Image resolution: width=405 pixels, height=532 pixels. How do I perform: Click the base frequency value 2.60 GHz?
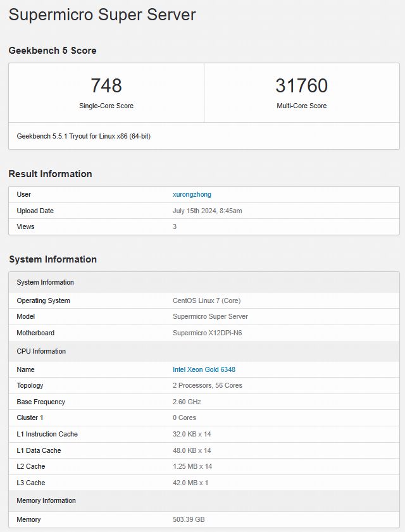pyautogui.click(x=188, y=402)
